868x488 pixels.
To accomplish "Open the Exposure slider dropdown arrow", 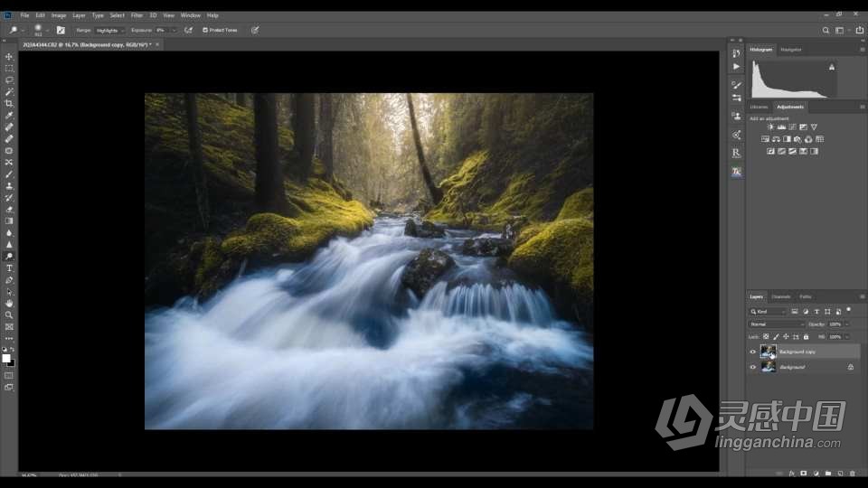I will click(x=174, y=31).
